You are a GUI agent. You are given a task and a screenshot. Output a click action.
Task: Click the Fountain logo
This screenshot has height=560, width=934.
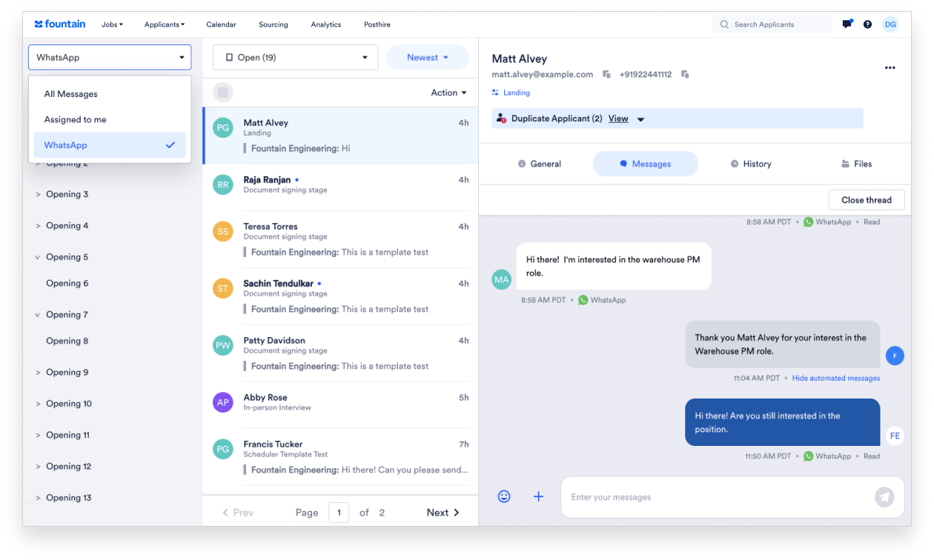point(60,24)
